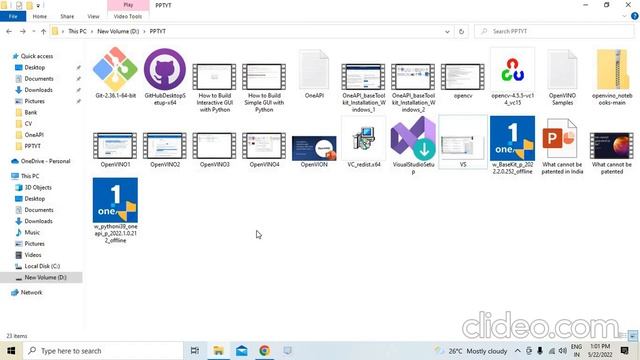The height and width of the screenshot is (360, 640).
Task: Select the opencv video file
Action: coord(463,77)
